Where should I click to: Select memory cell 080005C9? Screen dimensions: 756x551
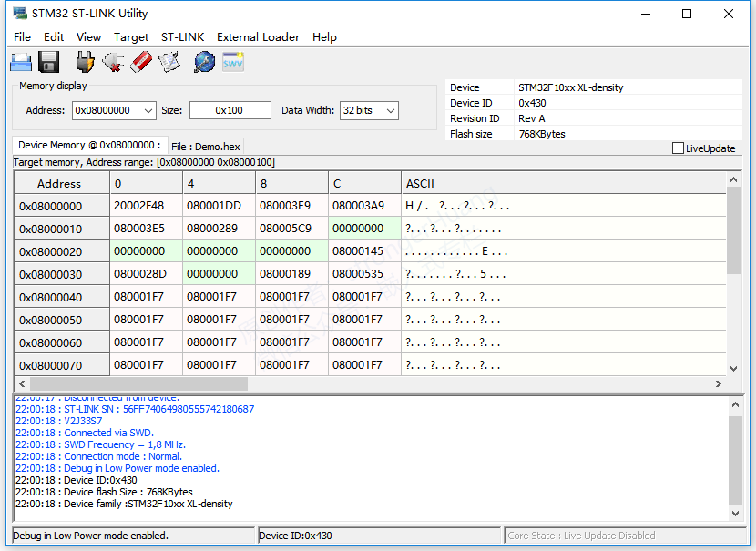click(291, 229)
